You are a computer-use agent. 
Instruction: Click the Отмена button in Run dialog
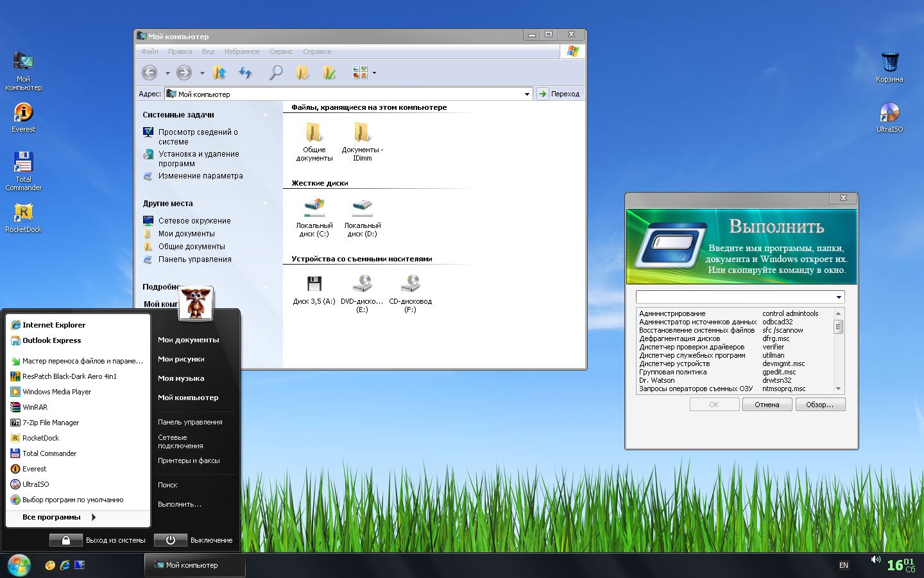coord(767,405)
